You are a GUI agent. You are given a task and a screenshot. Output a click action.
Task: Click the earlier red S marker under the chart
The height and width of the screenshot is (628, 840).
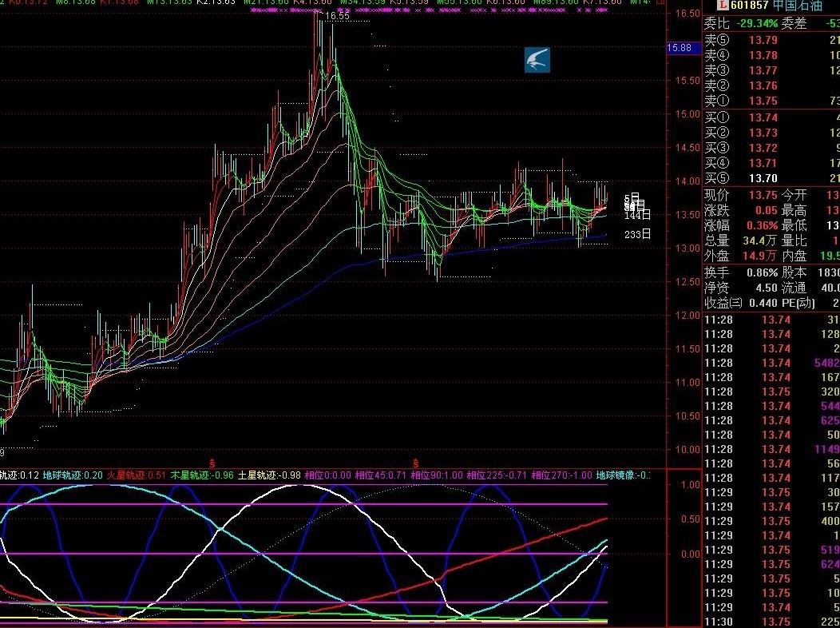(x=212, y=463)
